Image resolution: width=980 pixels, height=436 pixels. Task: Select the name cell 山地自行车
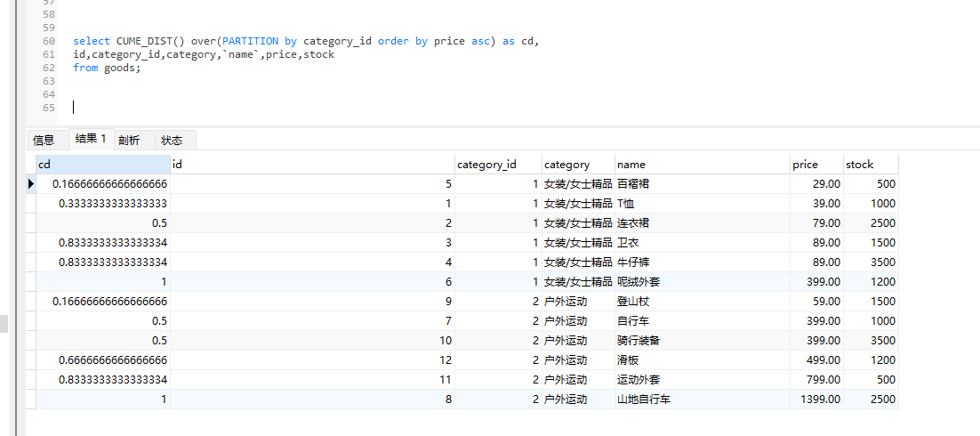click(702, 400)
